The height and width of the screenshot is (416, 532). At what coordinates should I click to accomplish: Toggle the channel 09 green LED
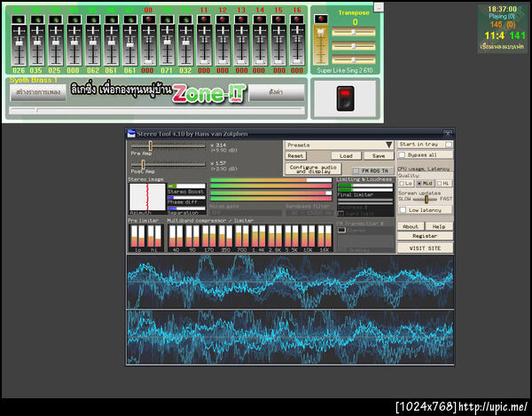tap(167, 20)
